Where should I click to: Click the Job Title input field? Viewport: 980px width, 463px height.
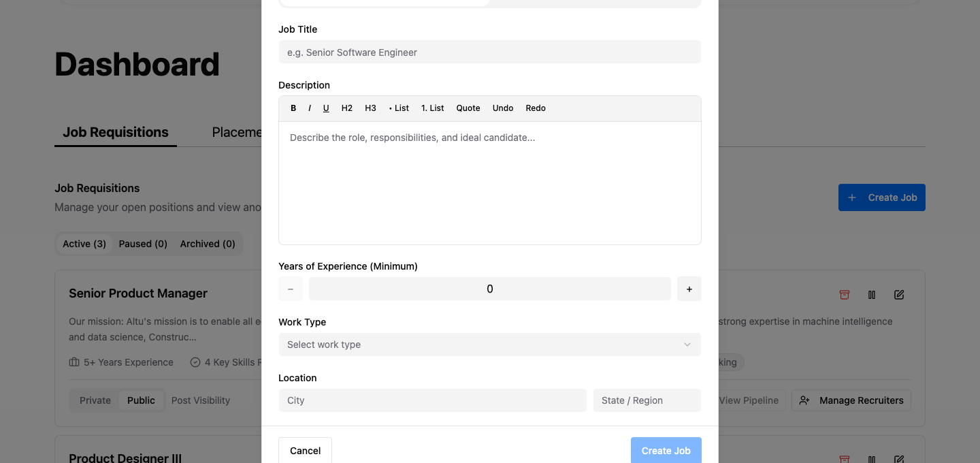pos(490,52)
